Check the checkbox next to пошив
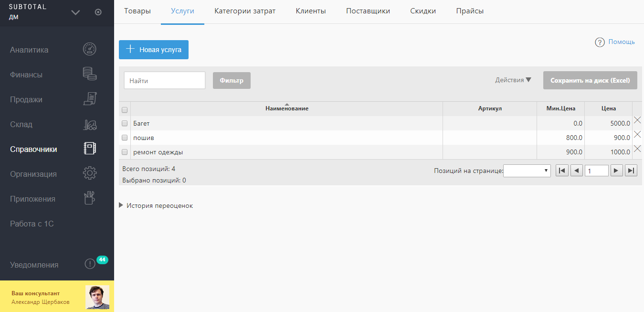Screen dimensions: 644x312 (125, 138)
